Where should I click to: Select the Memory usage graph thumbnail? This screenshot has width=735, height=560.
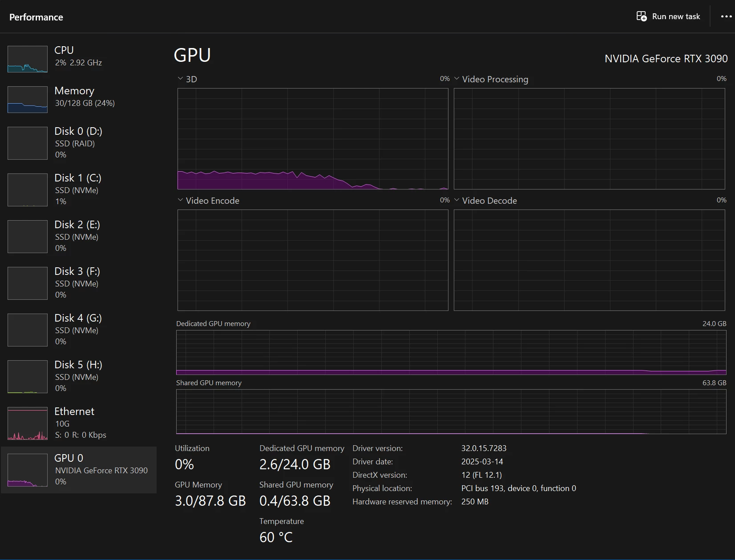tap(28, 99)
